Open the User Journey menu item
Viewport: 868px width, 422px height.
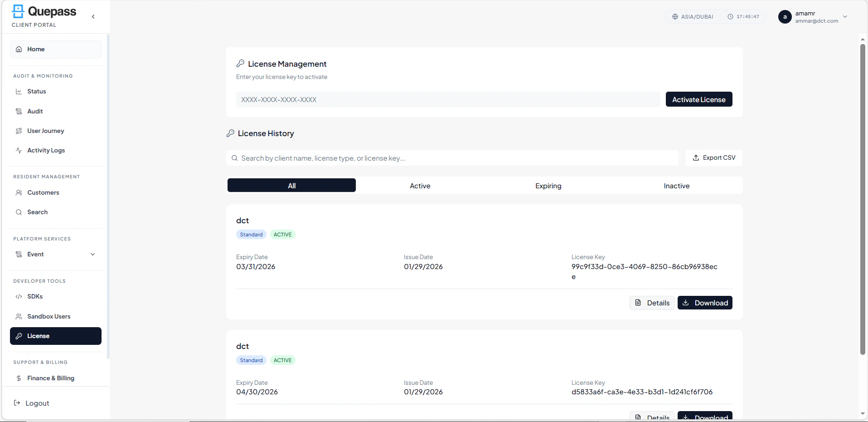[56, 131]
